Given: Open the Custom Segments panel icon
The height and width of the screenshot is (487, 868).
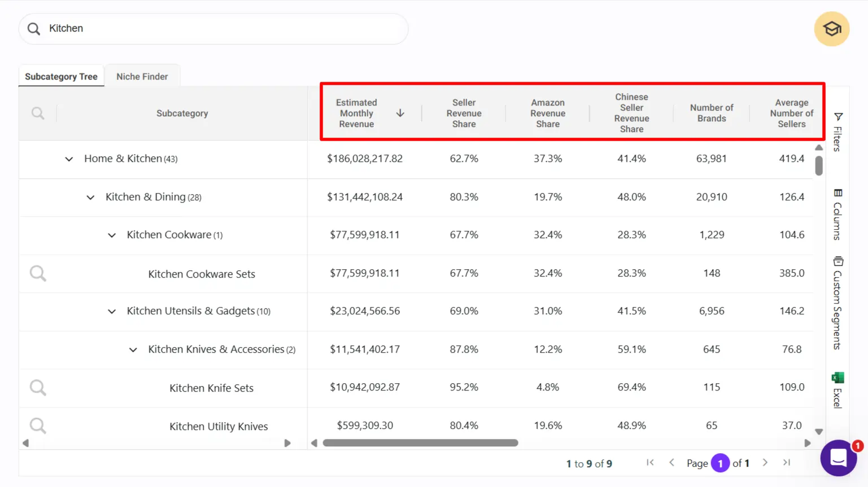Looking at the screenshot, I should click(838, 261).
